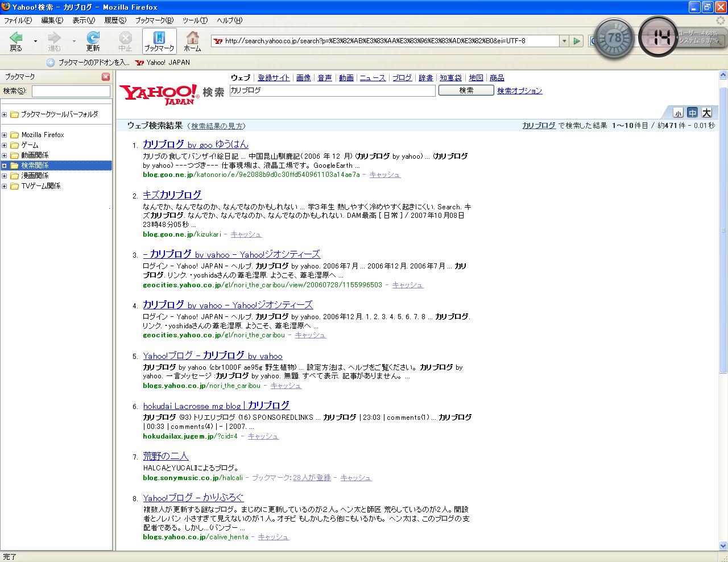Switch to the ニュース search tab

[x=373, y=78]
